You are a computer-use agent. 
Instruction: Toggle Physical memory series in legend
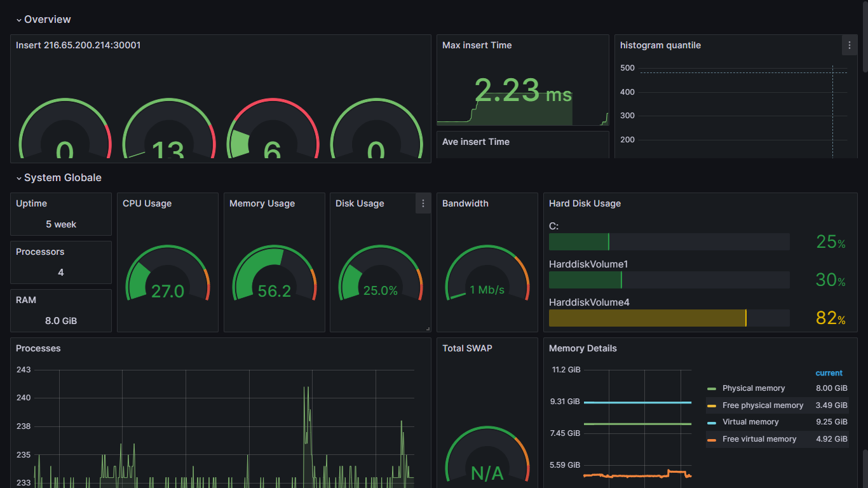tap(753, 388)
